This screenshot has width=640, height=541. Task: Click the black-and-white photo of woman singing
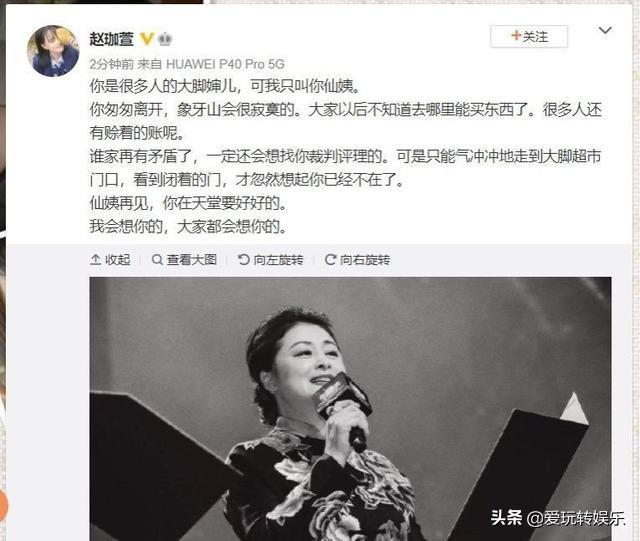tap(351, 409)
